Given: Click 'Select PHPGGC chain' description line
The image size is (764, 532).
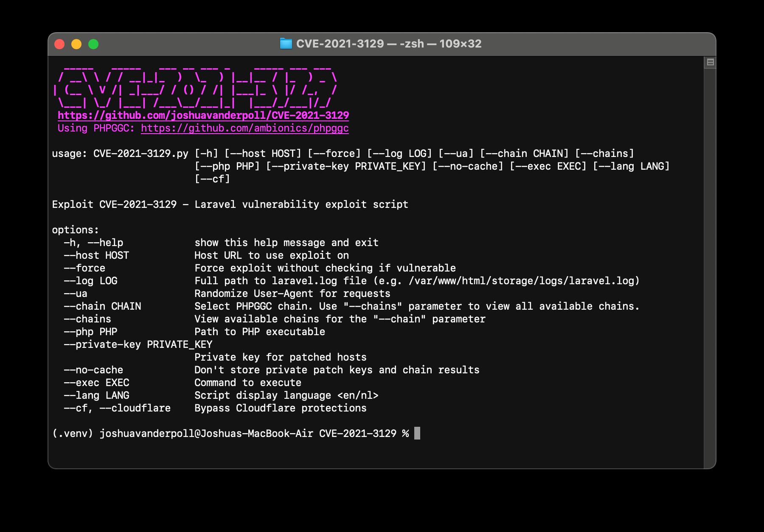Looking at the screenshot, I should [417, 306].
